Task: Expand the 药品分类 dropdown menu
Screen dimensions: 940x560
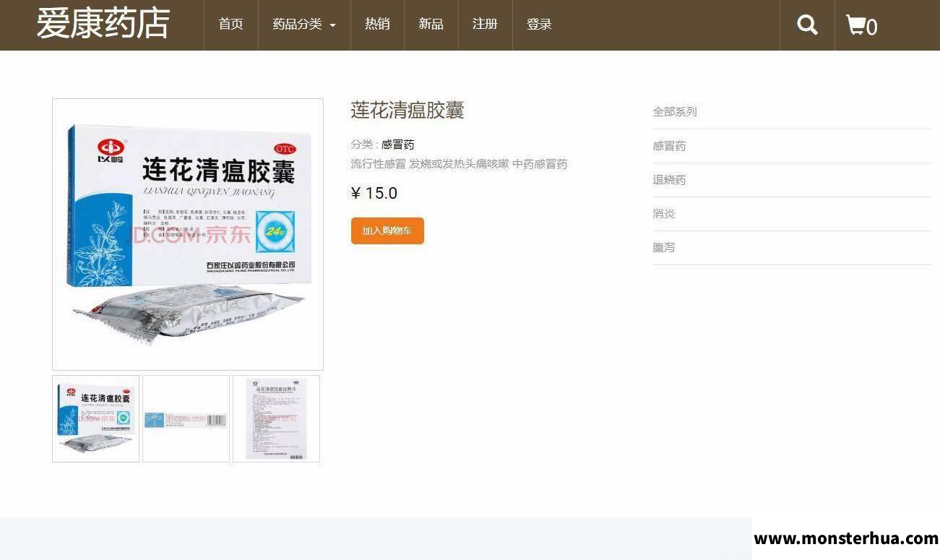Action: coord(304,25)
